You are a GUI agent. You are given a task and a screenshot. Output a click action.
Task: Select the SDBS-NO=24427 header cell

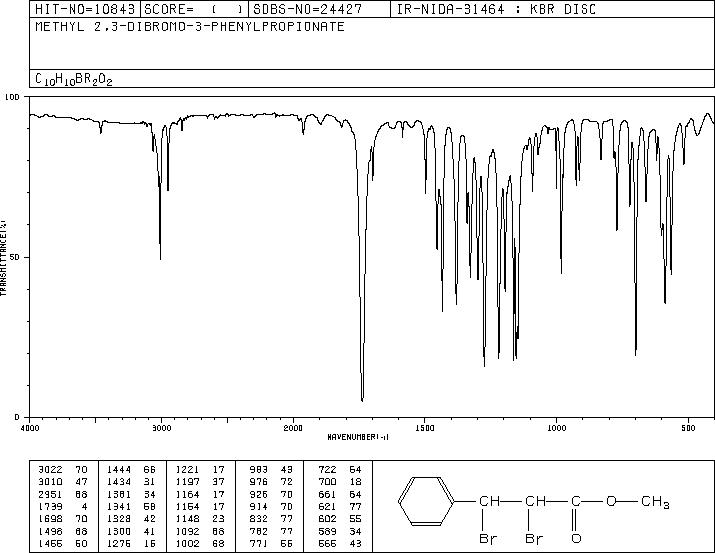point(319,9)
